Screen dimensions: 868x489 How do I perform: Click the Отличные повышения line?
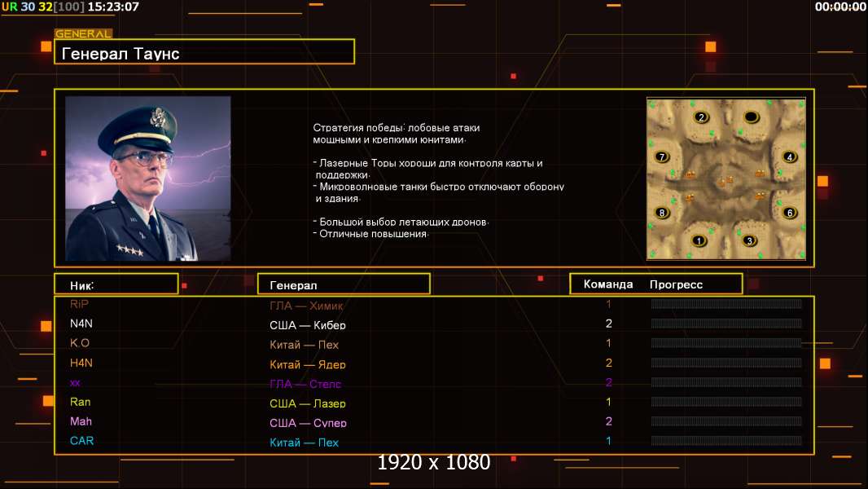370,234
